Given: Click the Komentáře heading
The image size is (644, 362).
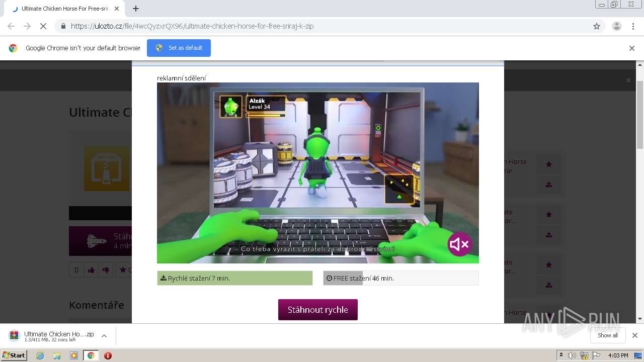Looking at the screenshot, I should (97, 305).
